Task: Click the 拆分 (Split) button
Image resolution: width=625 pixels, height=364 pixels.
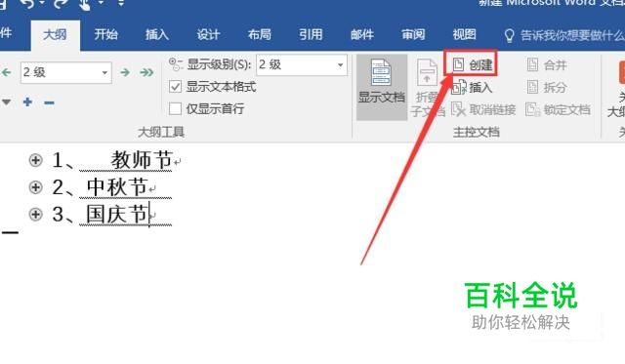Action: [x=547, y=87]
